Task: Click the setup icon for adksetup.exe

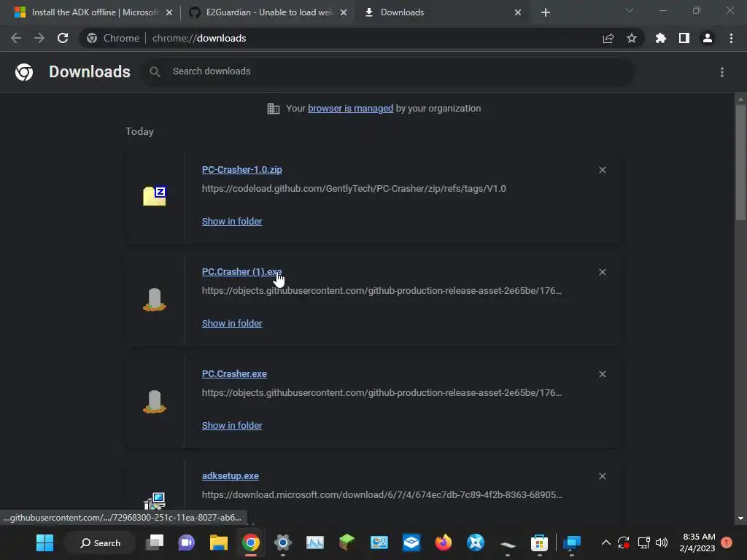Action: (x=155, y=501)
